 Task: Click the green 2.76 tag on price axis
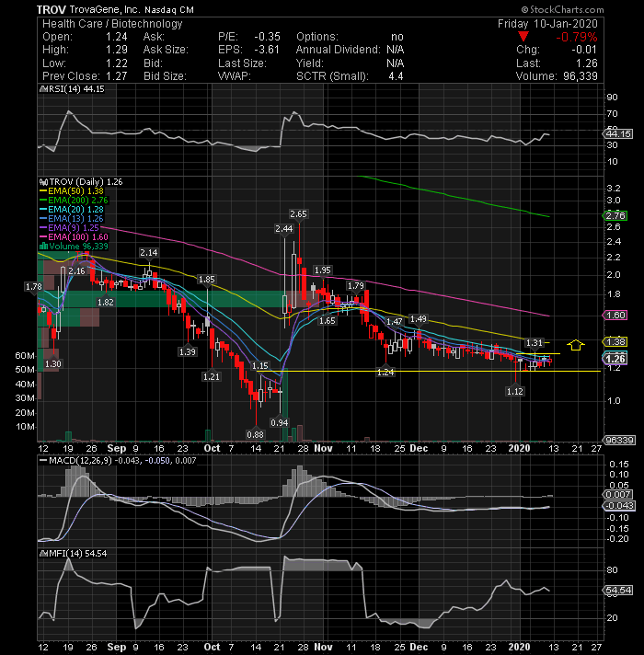click(x=615, y=216)
